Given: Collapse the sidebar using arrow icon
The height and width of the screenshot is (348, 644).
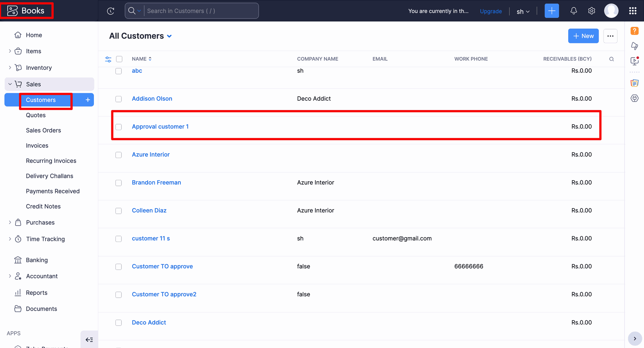Looking at the screenshot, I should pos(89,340).
